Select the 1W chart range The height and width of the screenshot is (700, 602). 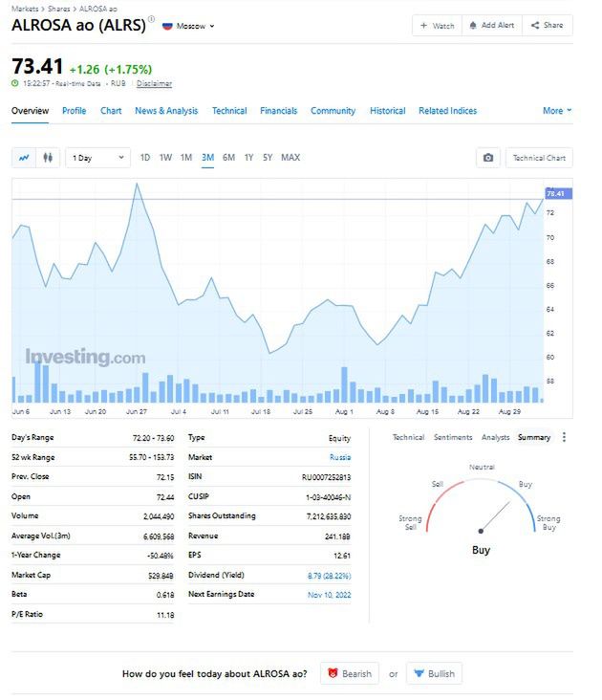[165, 158]
